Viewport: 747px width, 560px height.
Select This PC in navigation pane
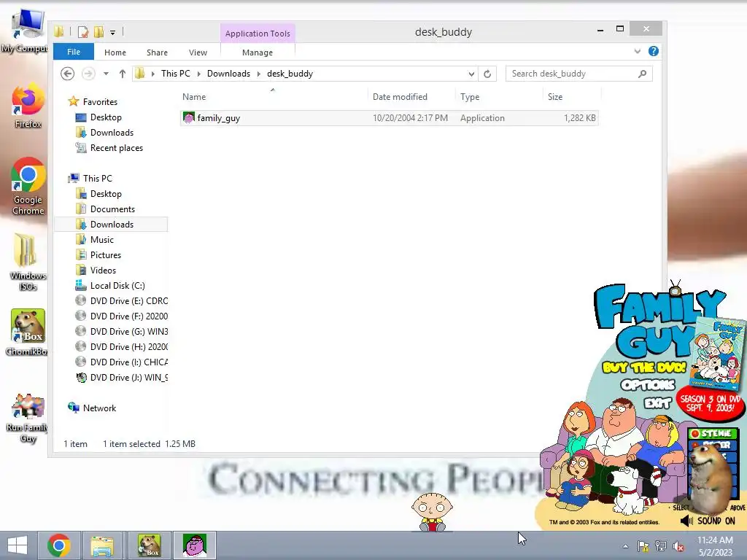click(90, 179)
